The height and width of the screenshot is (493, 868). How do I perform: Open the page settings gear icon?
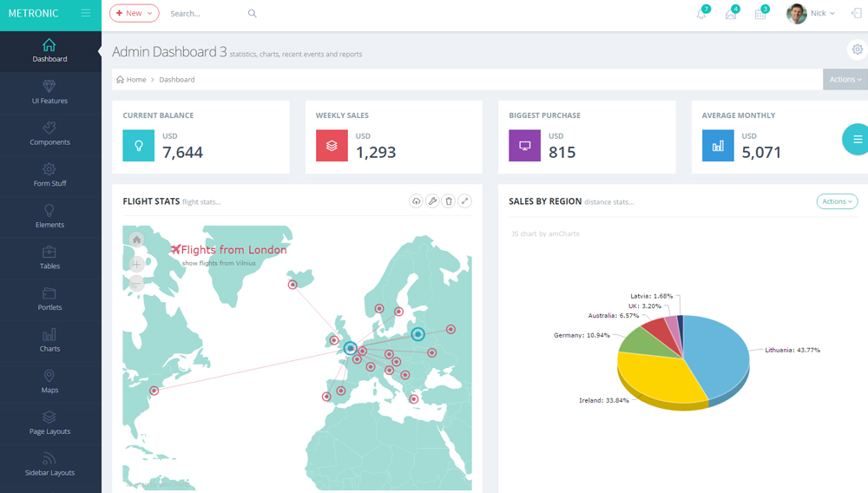click(x=858, y=49)
